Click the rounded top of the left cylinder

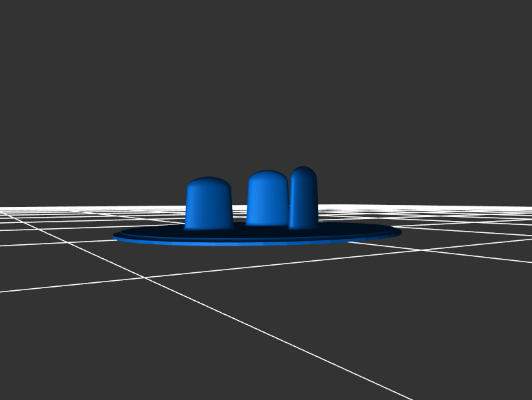(209, 182)
